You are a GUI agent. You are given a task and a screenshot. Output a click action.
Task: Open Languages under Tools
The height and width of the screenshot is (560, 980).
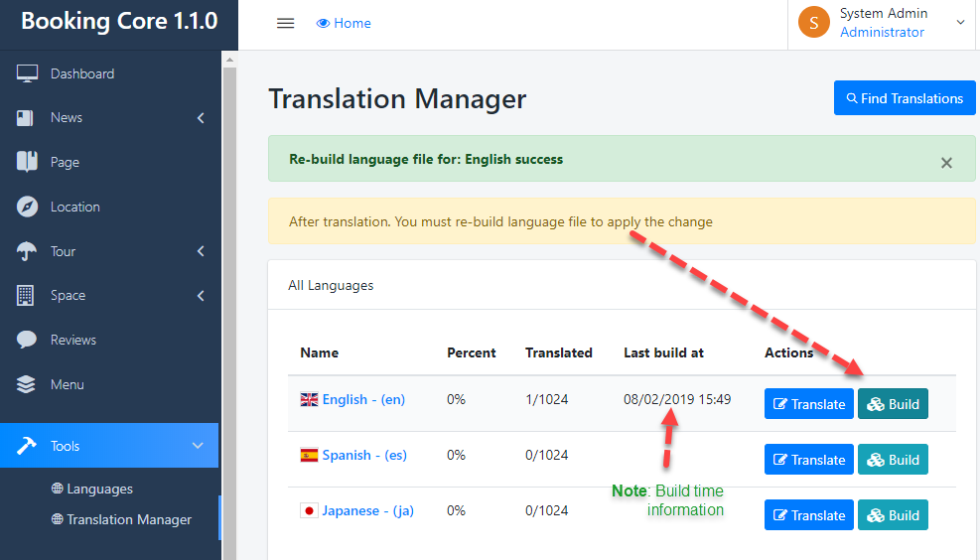tap(99, 489)
